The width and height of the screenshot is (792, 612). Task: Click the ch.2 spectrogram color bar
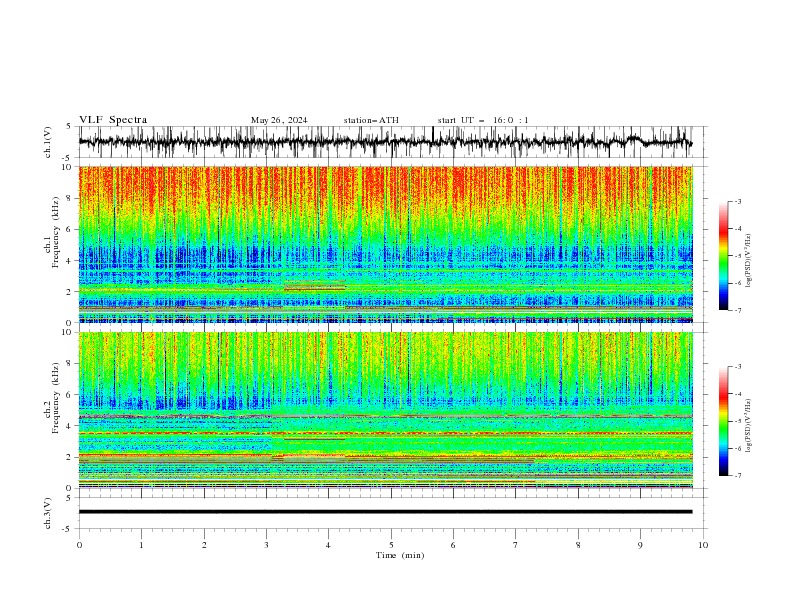click(x=723, y=421)
